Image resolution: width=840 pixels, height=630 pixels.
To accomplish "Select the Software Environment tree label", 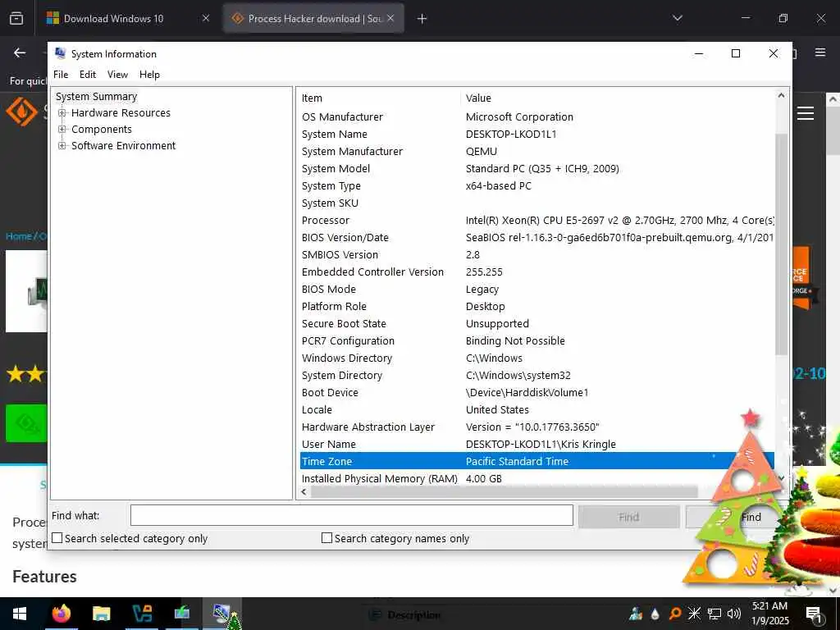I will [x=123, y=146].
